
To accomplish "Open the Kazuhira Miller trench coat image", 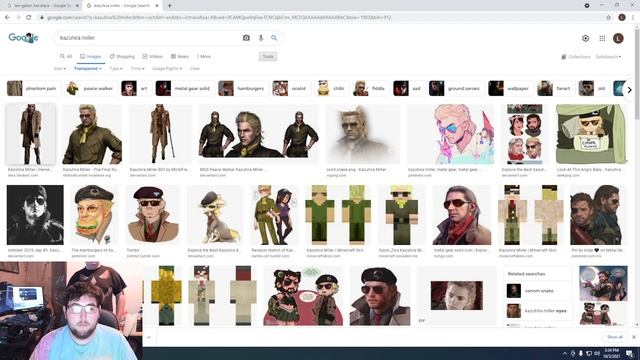I will coord(31,134).
